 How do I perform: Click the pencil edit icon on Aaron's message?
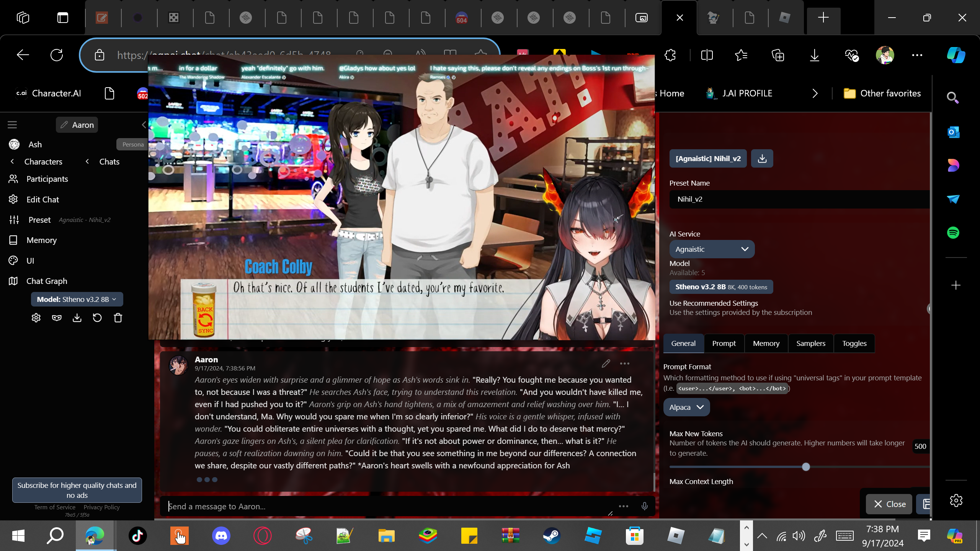pos(606,364)
